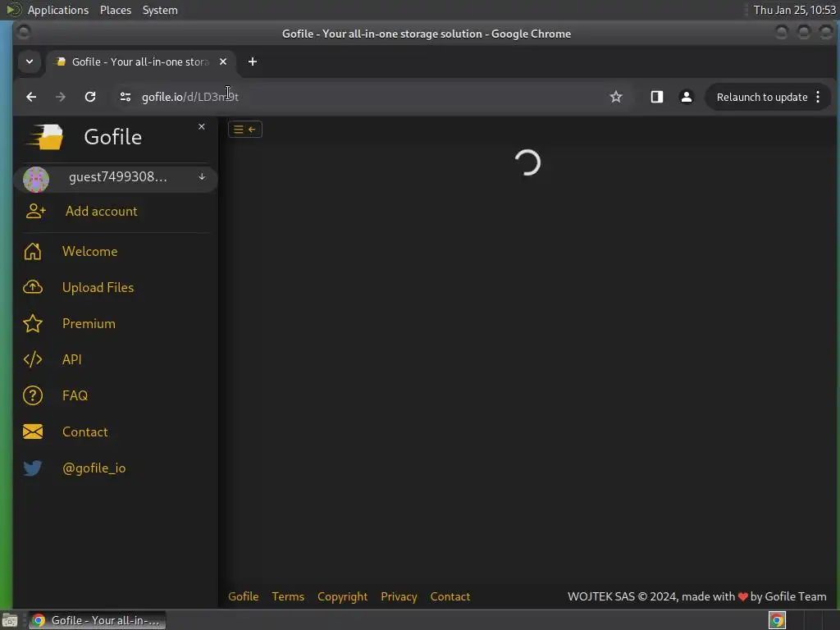Open the Welcome home icon
This screenshot has width=840, height=630.
(33, 251)
